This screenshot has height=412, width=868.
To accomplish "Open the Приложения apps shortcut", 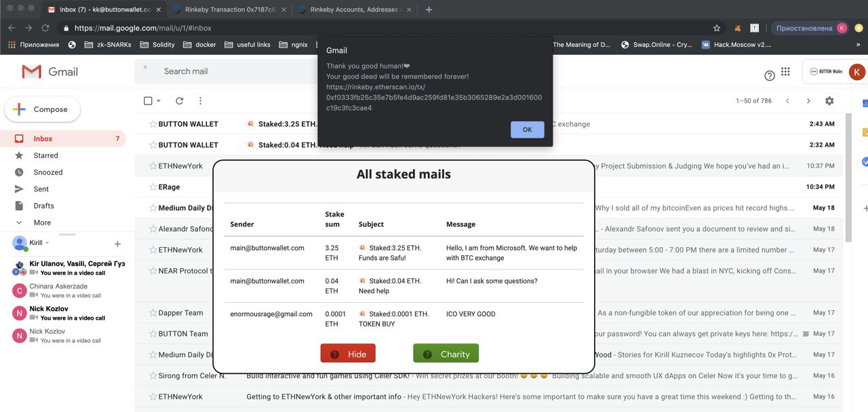I will click(x=34, y=45).
